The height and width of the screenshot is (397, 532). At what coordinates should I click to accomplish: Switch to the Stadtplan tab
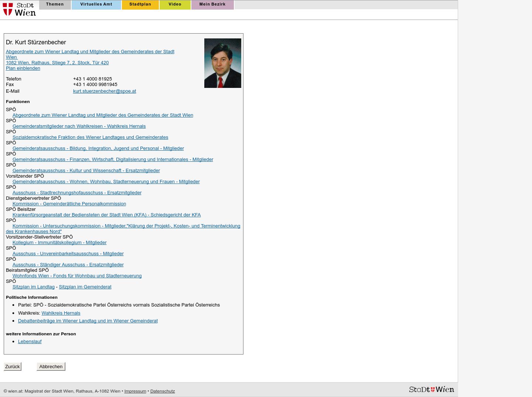click(x=140, y=4)
